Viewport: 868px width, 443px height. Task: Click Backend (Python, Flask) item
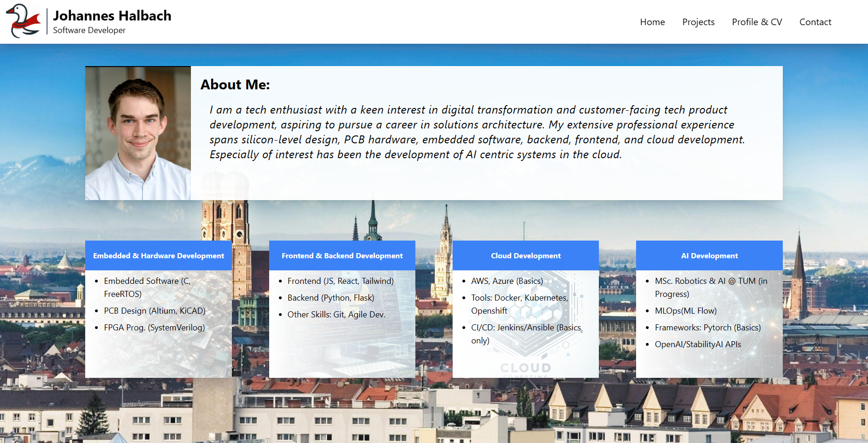[331, 298]
